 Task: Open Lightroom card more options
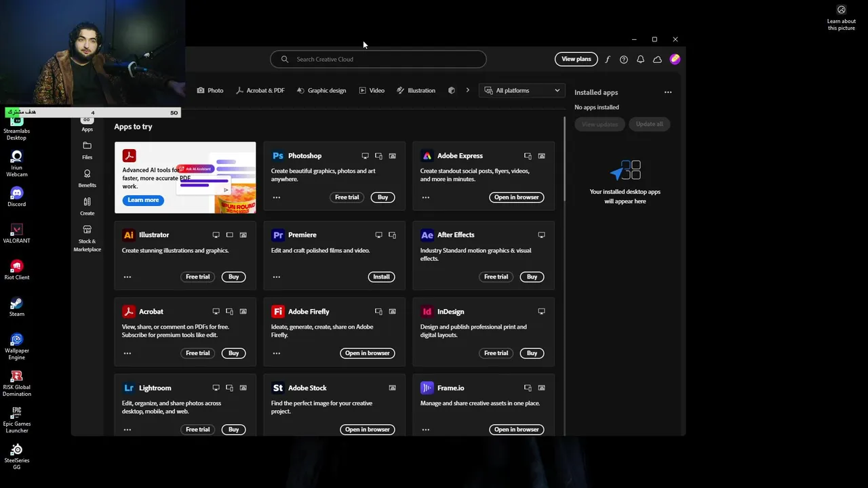(127, 430)
